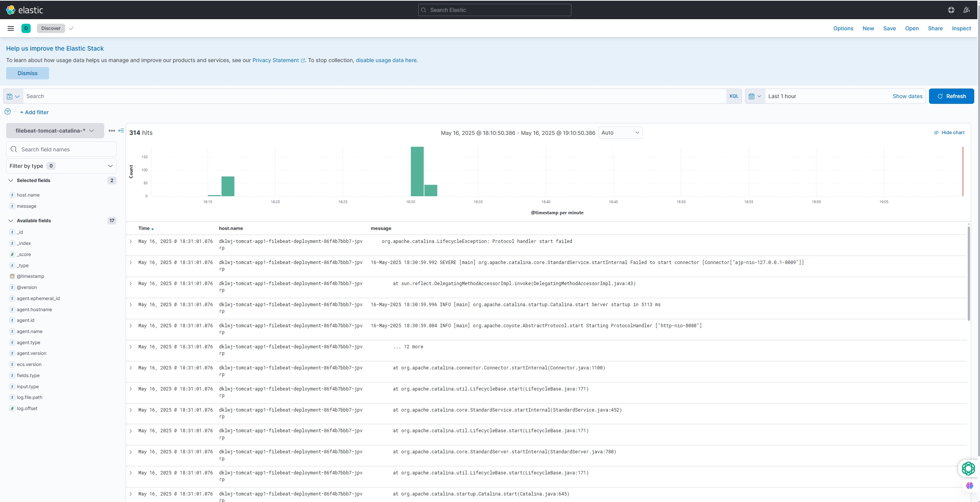Click the host.name column header
Screen dimensions: 980x502
point(231,228)
